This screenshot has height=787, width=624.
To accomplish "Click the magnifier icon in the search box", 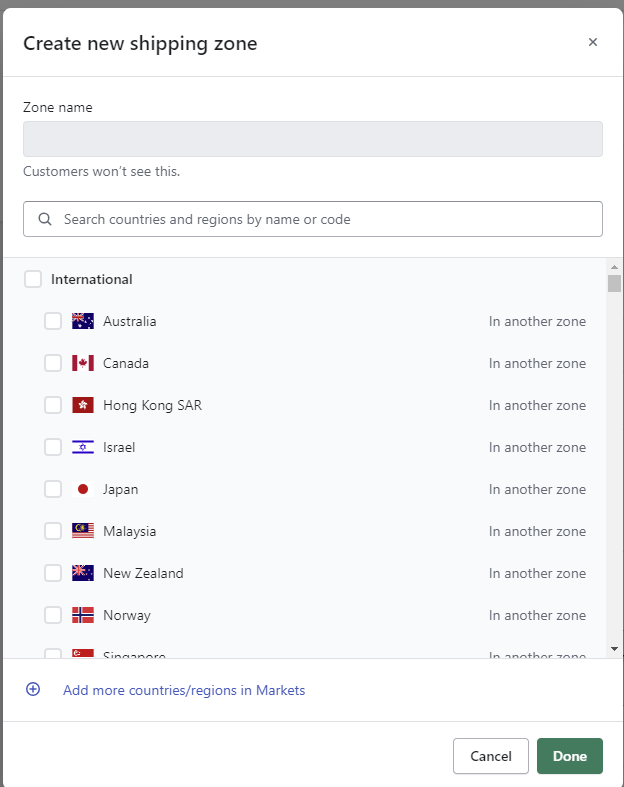I will (x=45, y=219).
